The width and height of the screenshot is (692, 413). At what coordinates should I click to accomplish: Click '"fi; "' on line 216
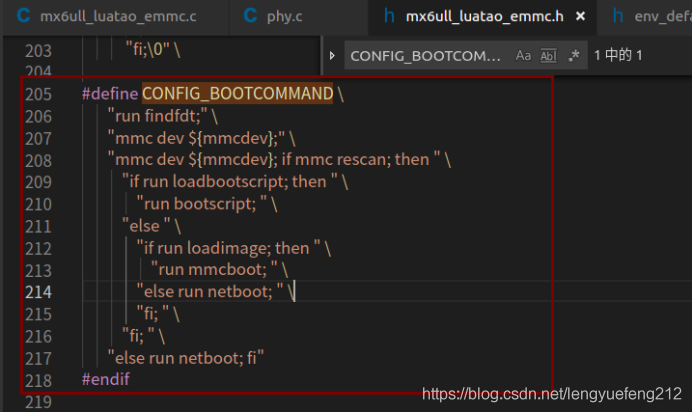139,336
